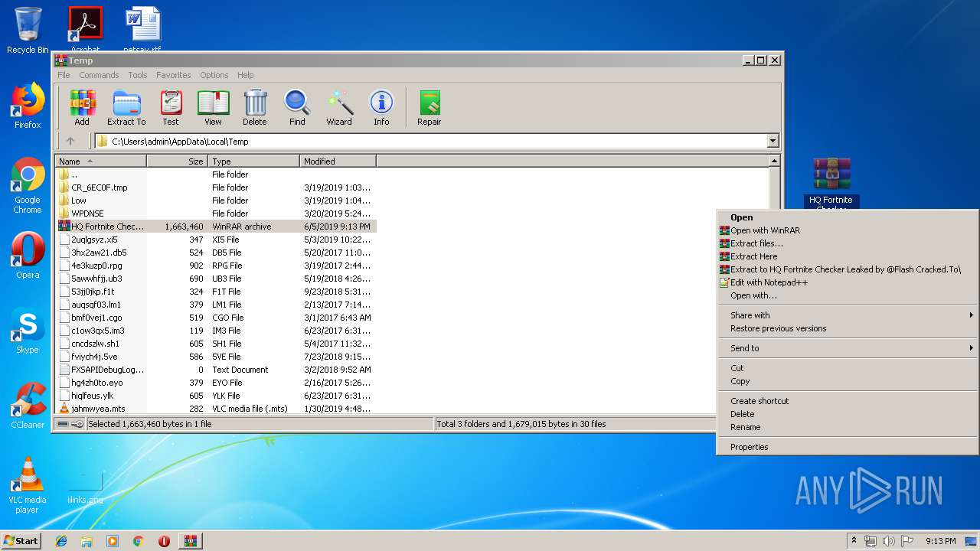Select HQ Fortnite Checker archive on desktop
This screenshot has width=980, height=551.
[x=831, y=184]
